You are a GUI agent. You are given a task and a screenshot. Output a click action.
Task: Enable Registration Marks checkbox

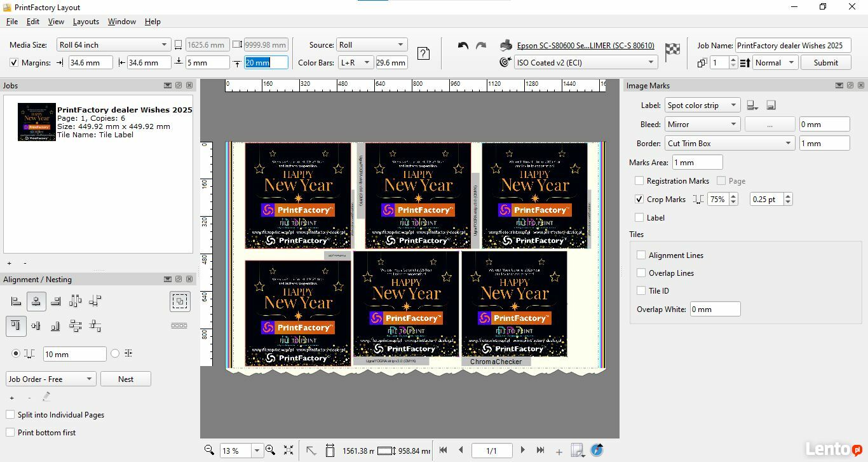[640, 181]
